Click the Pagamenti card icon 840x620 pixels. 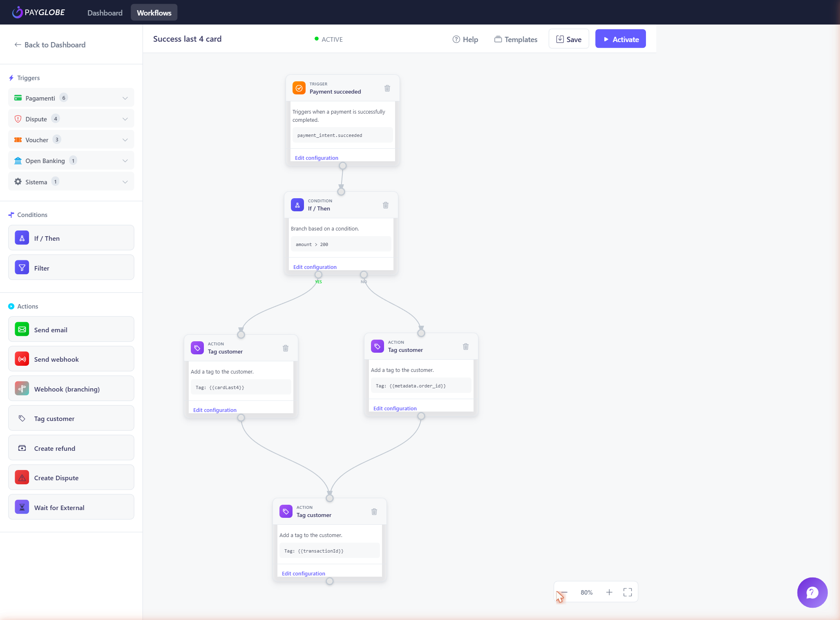click(x=18, y=98)
